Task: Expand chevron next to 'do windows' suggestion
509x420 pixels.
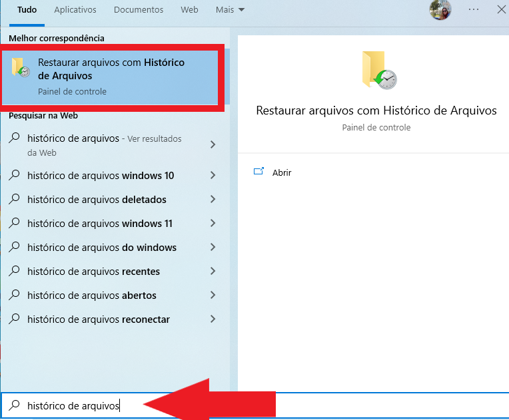Action: click(x=213, y=248)
